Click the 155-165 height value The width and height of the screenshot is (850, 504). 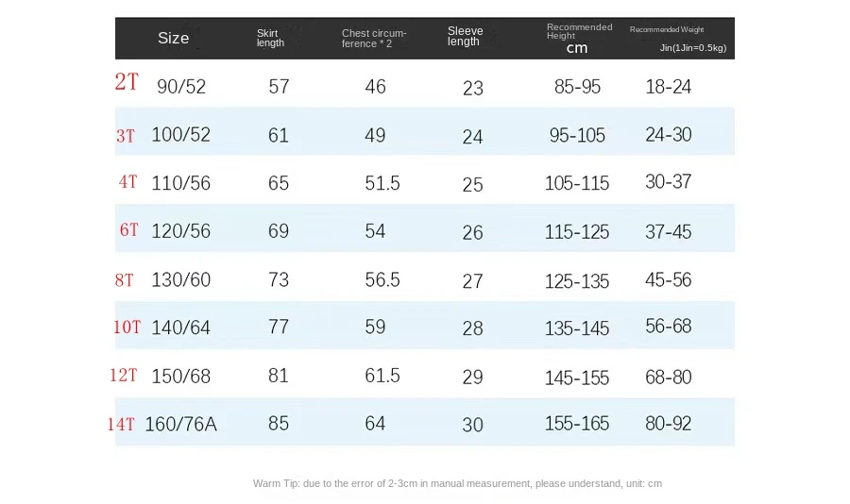click(577, 423)
